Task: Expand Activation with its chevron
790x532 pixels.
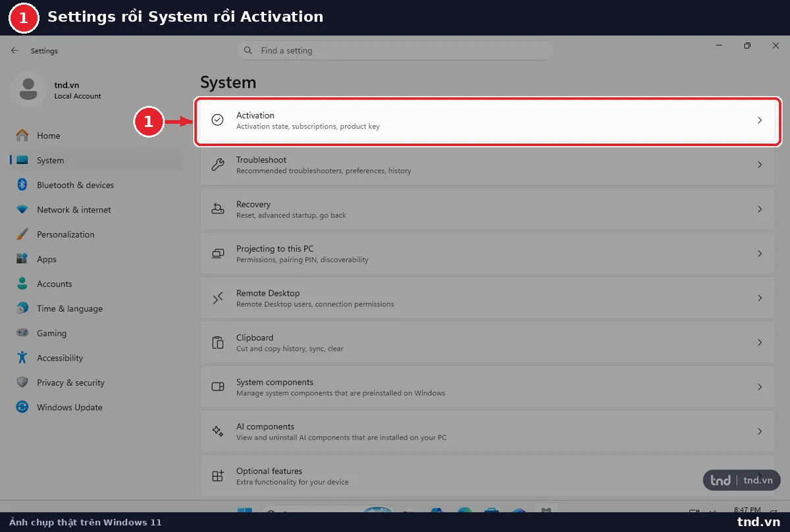Action: (x=760, y=120)
